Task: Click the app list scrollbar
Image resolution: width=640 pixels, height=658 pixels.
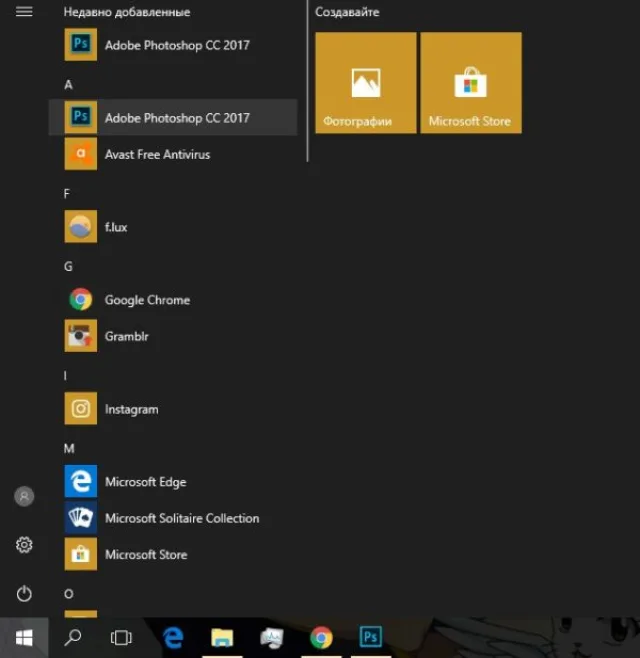Action: [308, 81]
